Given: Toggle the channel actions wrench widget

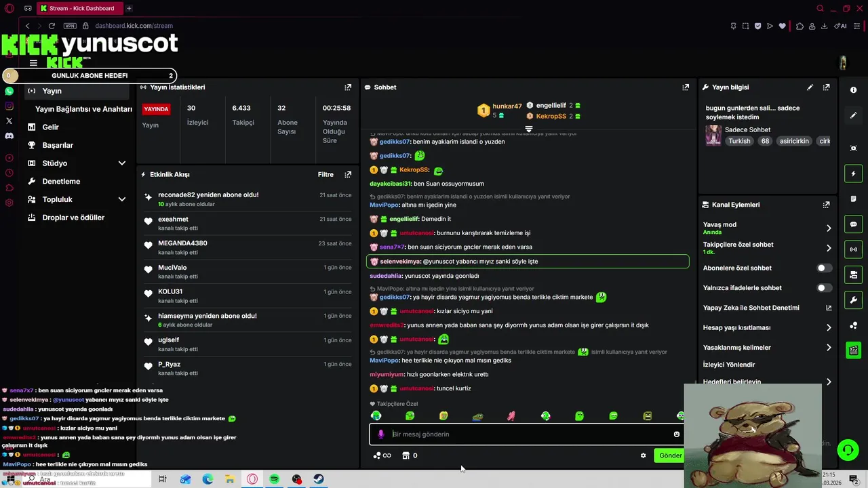Looking at the screenshot, I should point(854,300).
